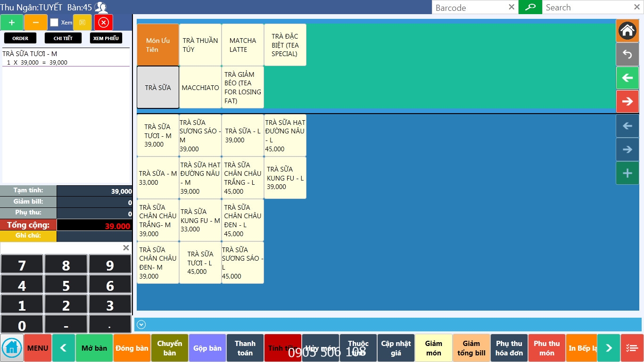This screenshot has height=362, width=644.
Task: Show next bottom toolbar buttons arrow
Action: tap(609, 348)
